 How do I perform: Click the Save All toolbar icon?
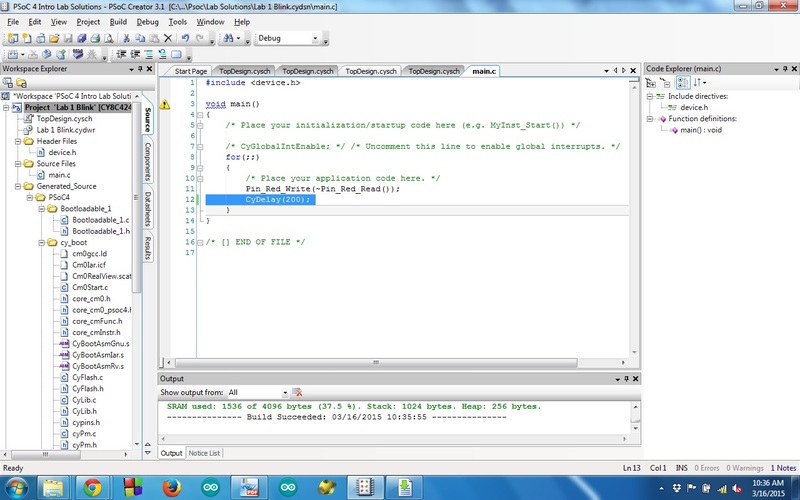[x=82, y=38]
